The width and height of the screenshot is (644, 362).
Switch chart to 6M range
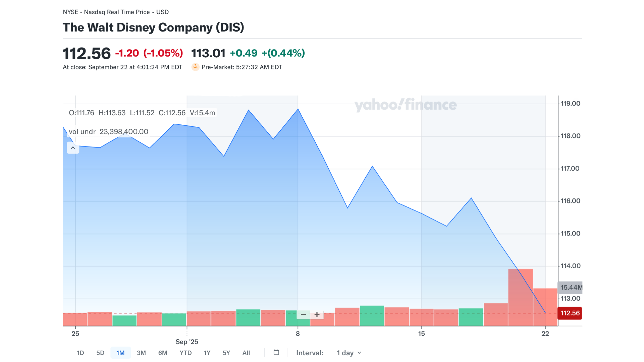[163, 353]
